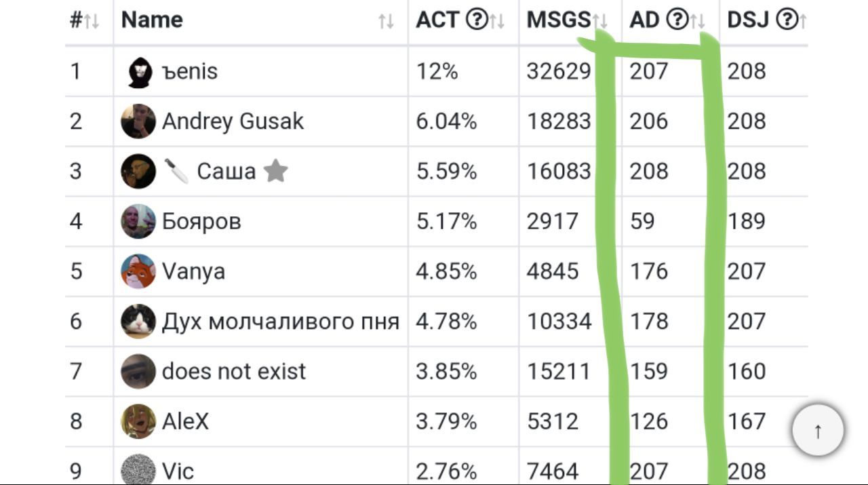Open Andrey Gusak avatar picture
This screenshot has width=868, height=485.
(138, 121)
